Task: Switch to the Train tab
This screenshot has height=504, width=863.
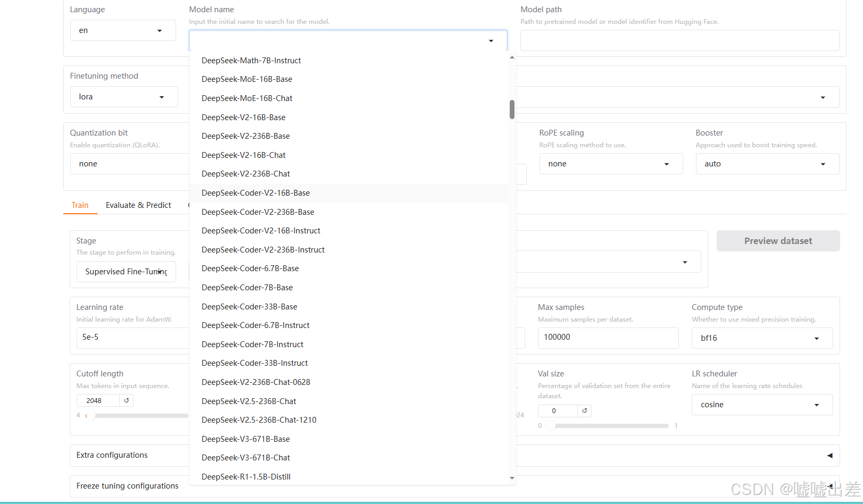Action: pyautogui.click(x=80, y=205)
